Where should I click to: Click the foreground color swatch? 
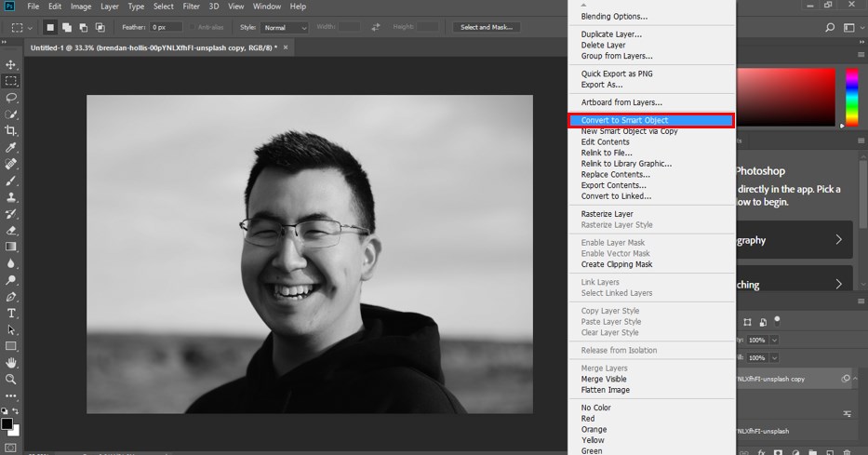click(7, 424)
